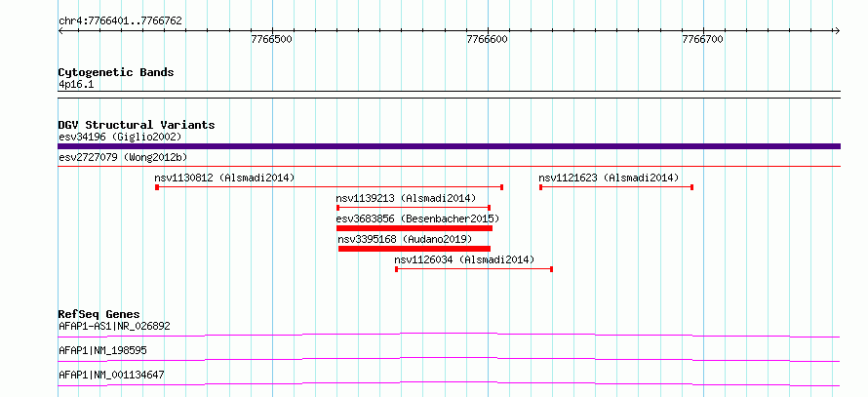The width and height of the screenshot is (868, 397).
Task: Open the nsv1130812 (Alsmadi2014) variant label
Action: [224, 178]
